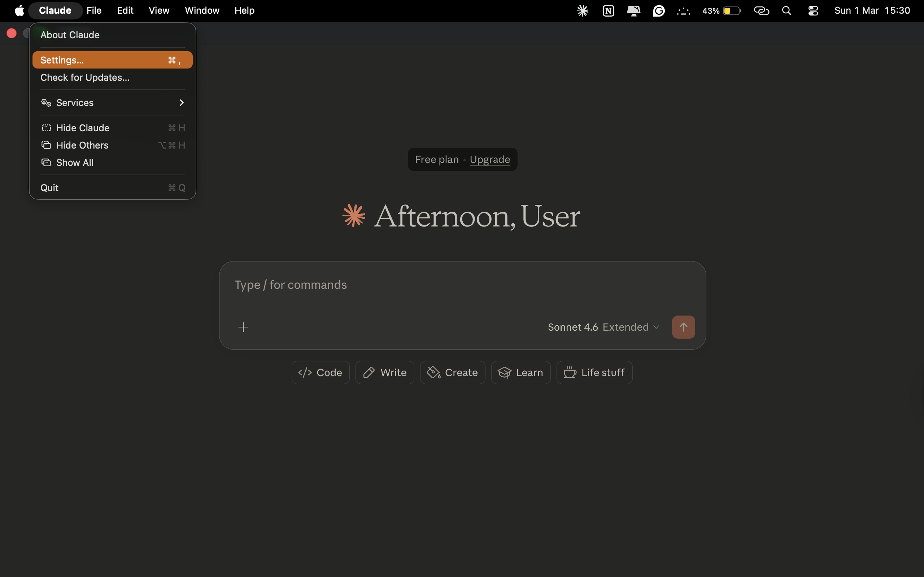
Task: Select Hide Others from the Claude menu
Action: coord(82,145)
